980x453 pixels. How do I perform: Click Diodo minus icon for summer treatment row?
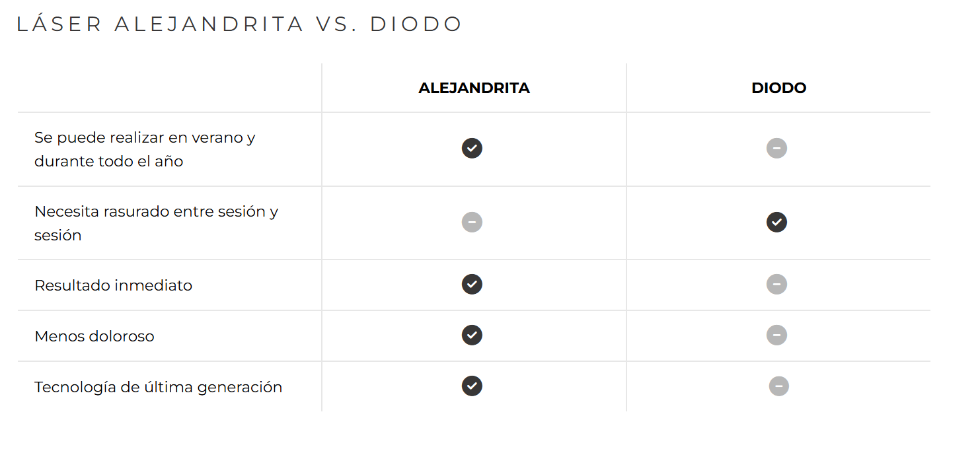tap(776, 149)
